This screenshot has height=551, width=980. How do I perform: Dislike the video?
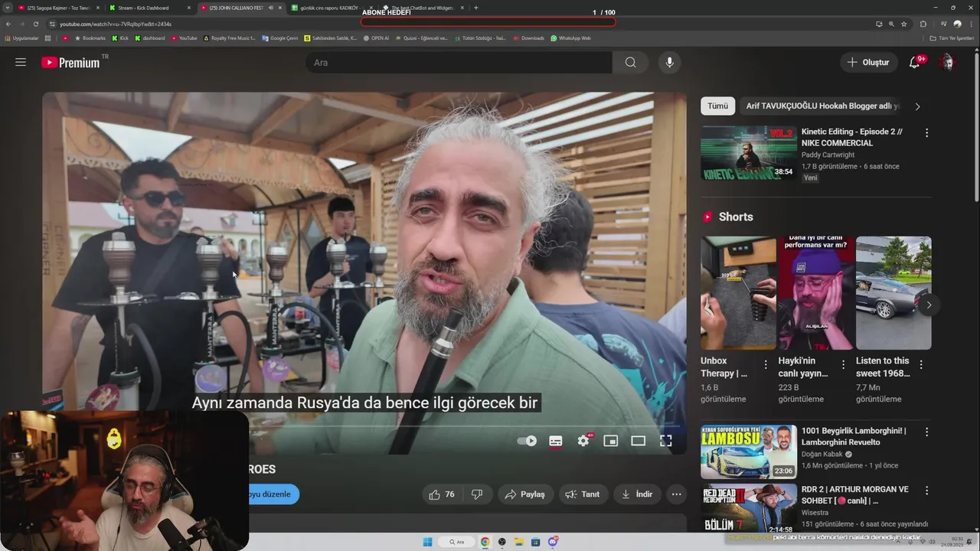coord(477,494)
